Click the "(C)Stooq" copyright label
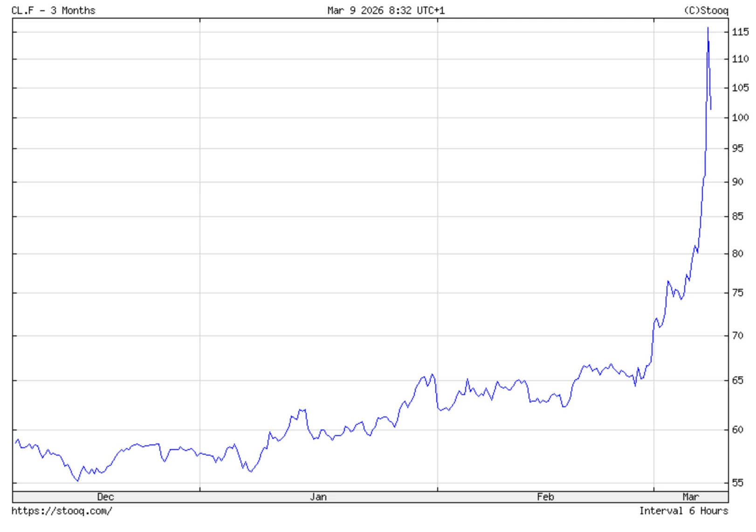 click(x=706, y=10)
